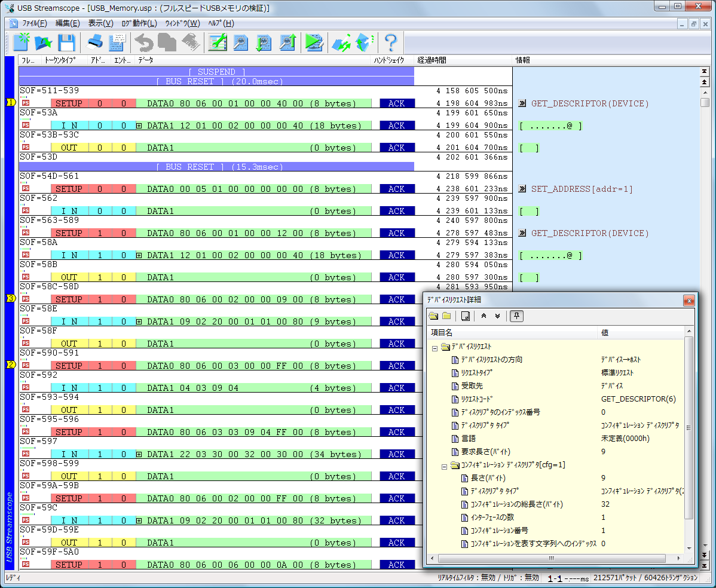The width and height of the screenshot is (716, 588).
Task: Click the データ column header
Action: pyautogui.click(x=253, y=60)
